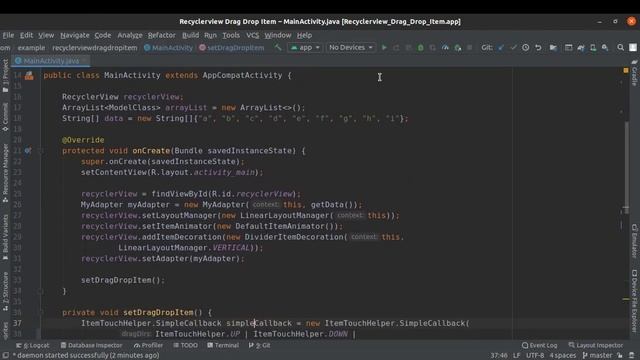Click the Search Everywhere magnifier icon
Image resolution: width=640 pixels, height=360 pixels.
(620, 48)
